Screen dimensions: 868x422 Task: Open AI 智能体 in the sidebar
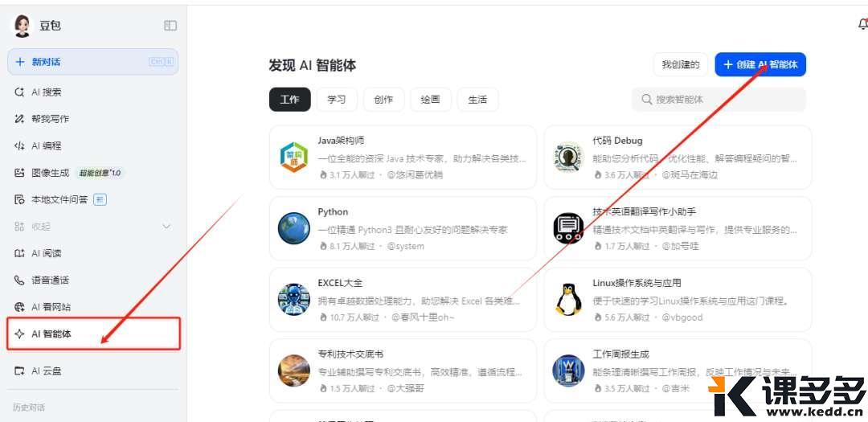click(x=93, y=334)
